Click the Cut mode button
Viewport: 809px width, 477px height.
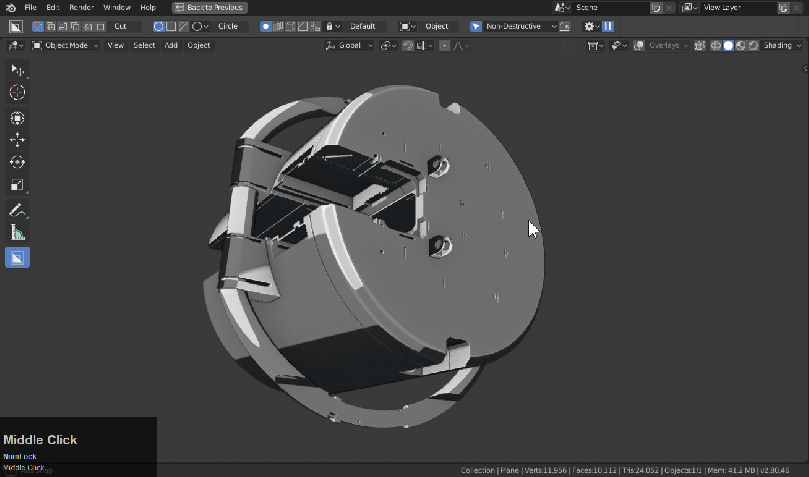(121, 26)
